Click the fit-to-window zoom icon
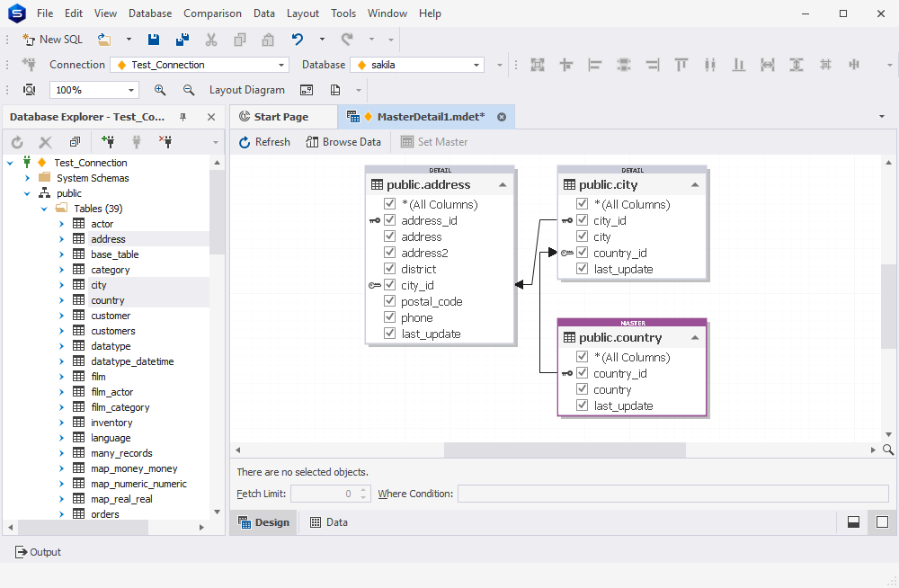The width and height of the screenshot is (899, 588). click(29, 90)
